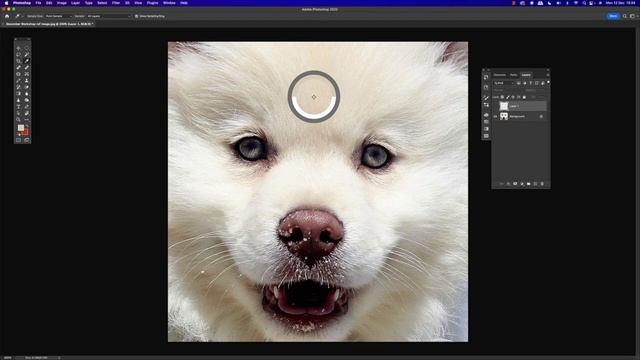Filter layers by smart objects
This screenshot has width=640, height=360.
tap(543, 83)
